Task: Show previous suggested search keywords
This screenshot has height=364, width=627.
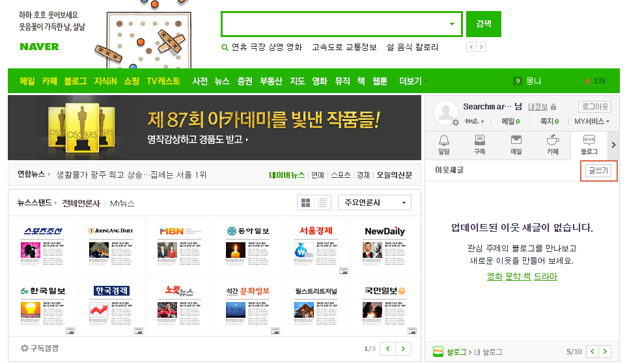Action: [471, 47]
